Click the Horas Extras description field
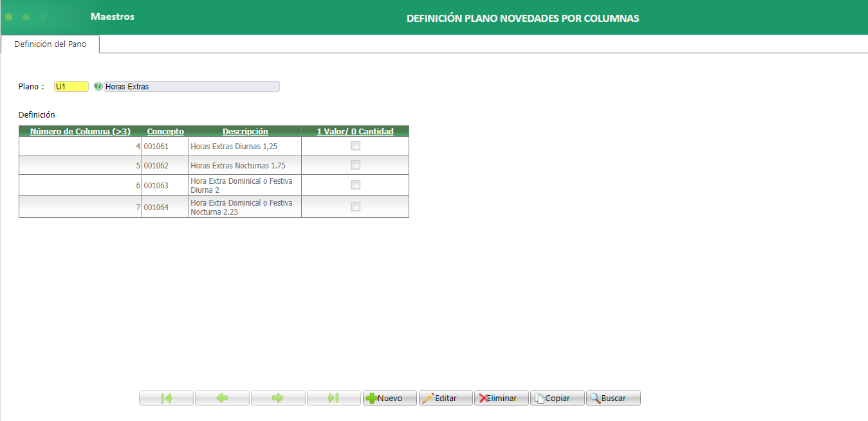The image size is (868, 421). 192,86
